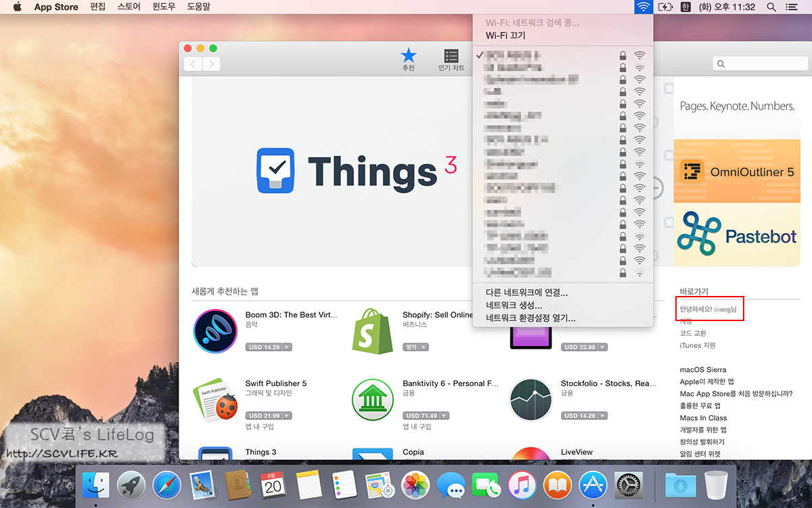This screenshot has width=812, height=508.
Task: Click the Korean input source icon
Action: click(x=685, y=7)
